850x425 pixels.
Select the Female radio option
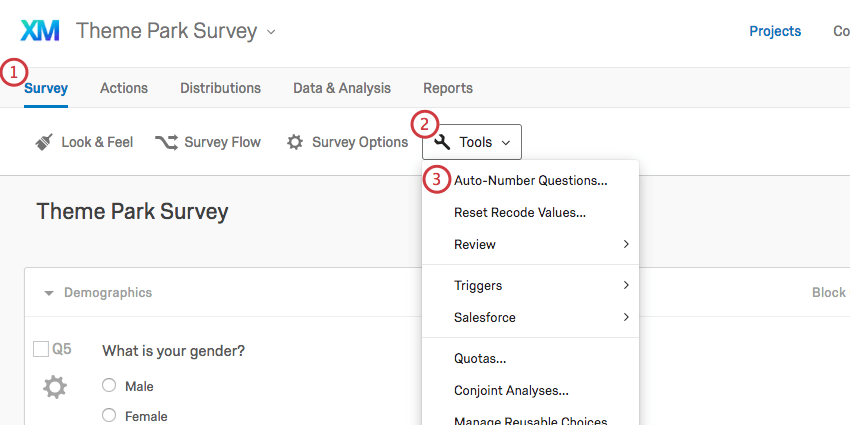(109, 416)
